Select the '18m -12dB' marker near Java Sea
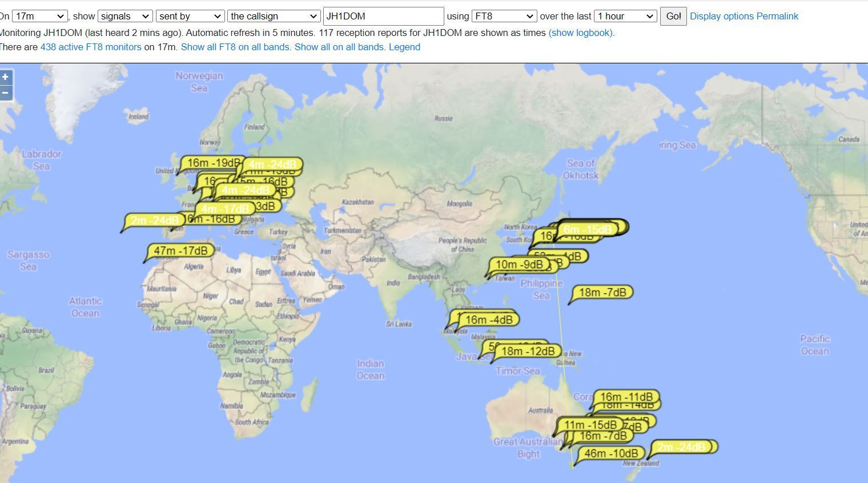This screenshot has width=868, height=483. coord(528,351)
